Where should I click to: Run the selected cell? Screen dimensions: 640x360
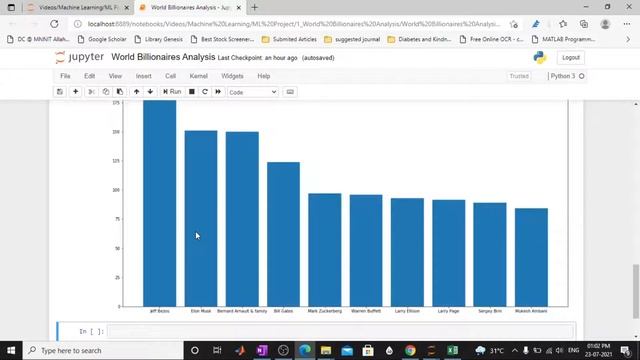(x=172, y=92)
